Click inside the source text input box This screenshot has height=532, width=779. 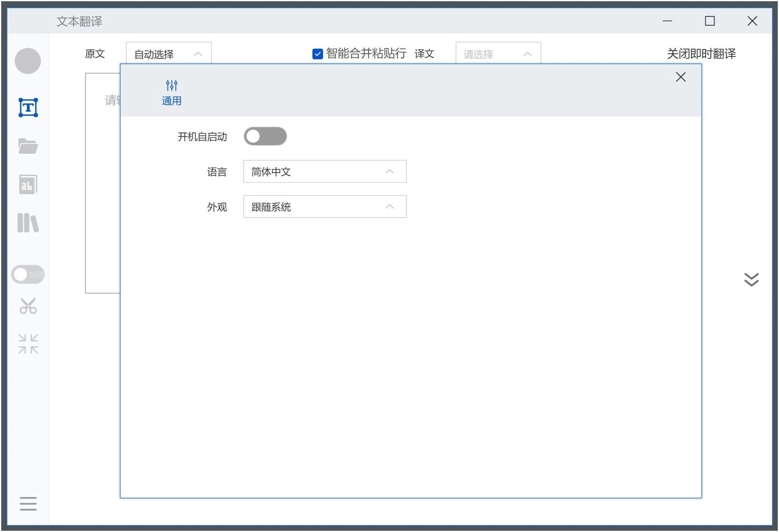tap(102, 184)
